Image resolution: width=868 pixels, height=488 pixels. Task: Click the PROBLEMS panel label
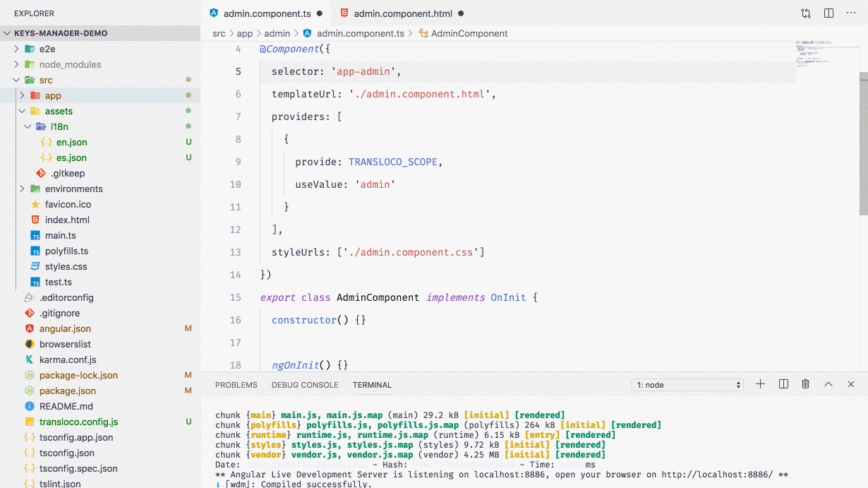click(x=236, y=385)
